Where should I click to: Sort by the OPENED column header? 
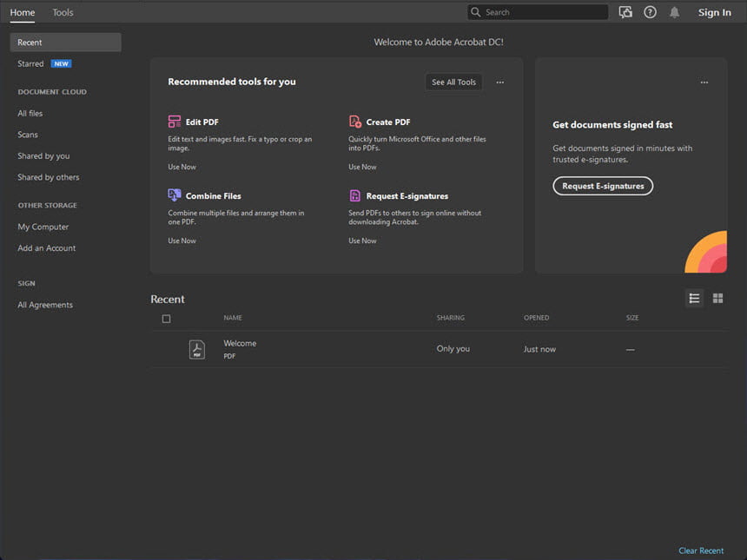click(x=537, y=318)
